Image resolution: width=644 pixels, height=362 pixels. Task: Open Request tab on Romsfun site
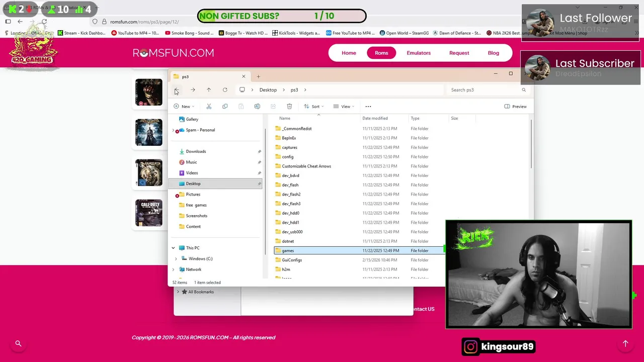click(x=459, y=53)
